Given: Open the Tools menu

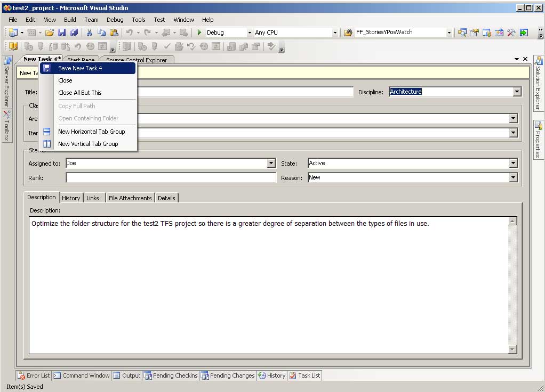Looking at the screenshot, I should [x=138, y=20].
